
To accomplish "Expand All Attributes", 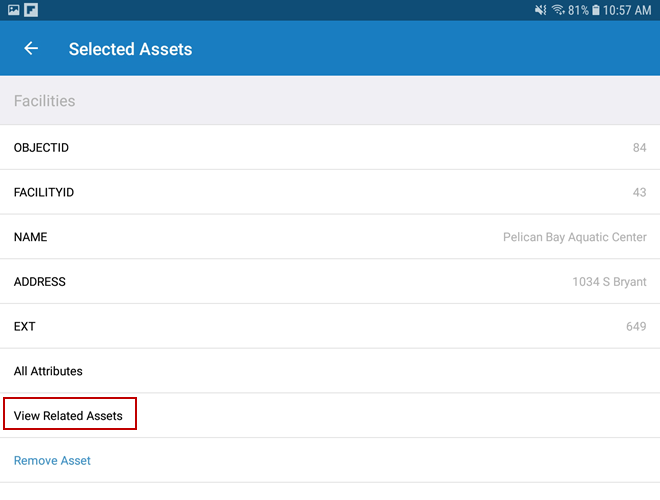I will (48, 371).
